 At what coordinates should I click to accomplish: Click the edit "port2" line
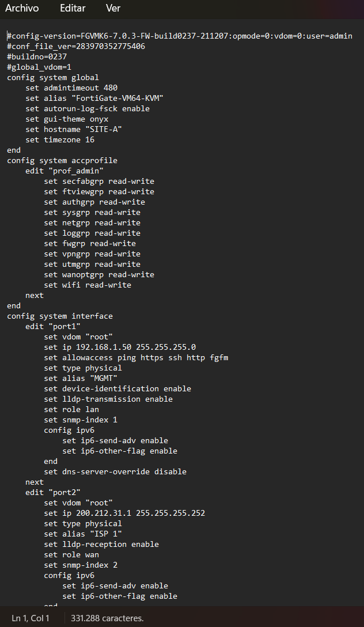[x=53, y=492]
